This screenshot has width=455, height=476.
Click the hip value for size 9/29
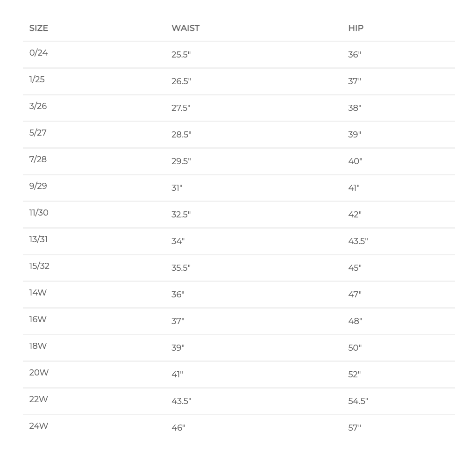click(354, 188)
